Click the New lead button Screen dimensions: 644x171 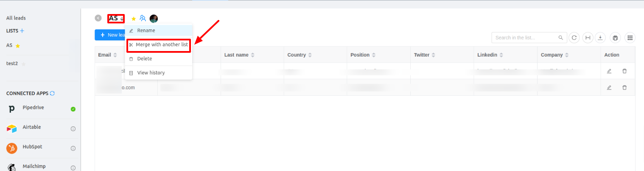click(x=110, y=35)
